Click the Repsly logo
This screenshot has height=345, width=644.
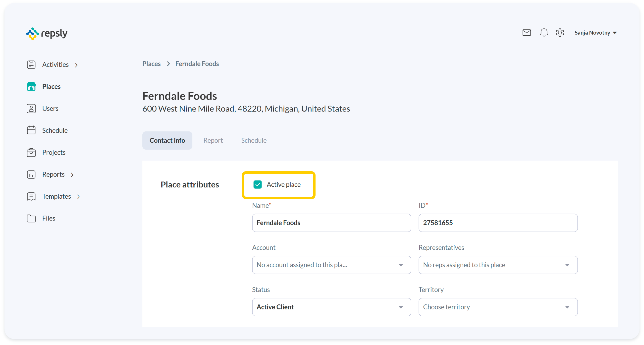coord(47,34)
